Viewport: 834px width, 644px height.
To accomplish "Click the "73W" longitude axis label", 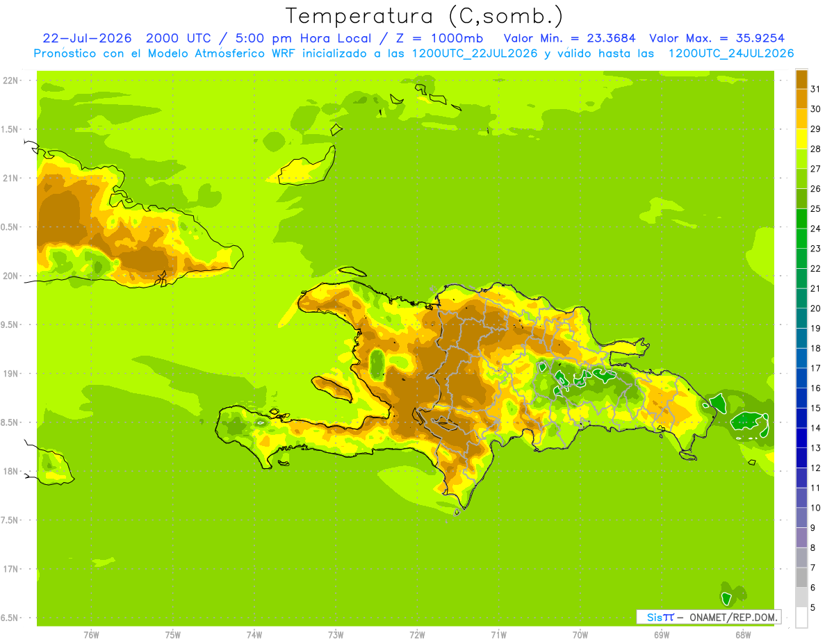I will (x=336, y=634).
